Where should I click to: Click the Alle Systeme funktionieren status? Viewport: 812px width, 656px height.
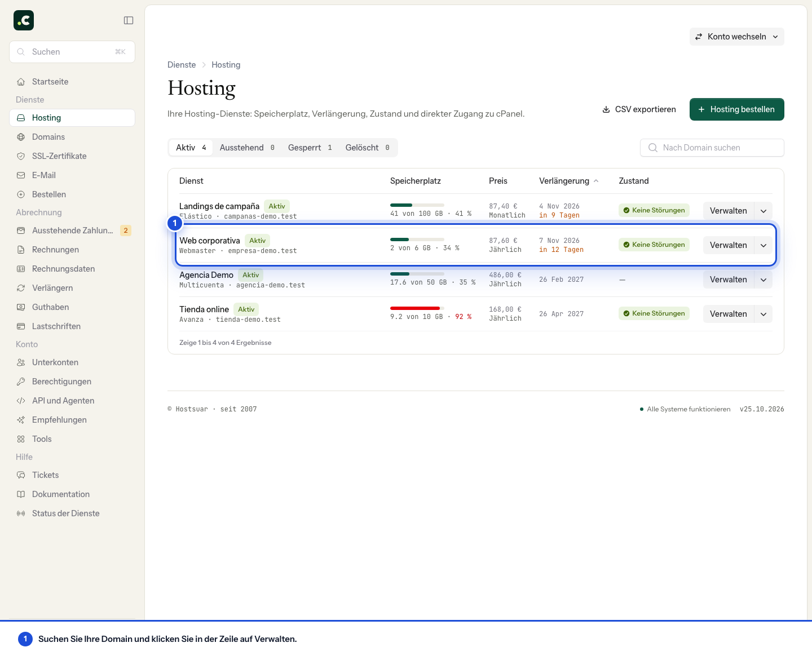pyautogui.click(x=685, y=409)
